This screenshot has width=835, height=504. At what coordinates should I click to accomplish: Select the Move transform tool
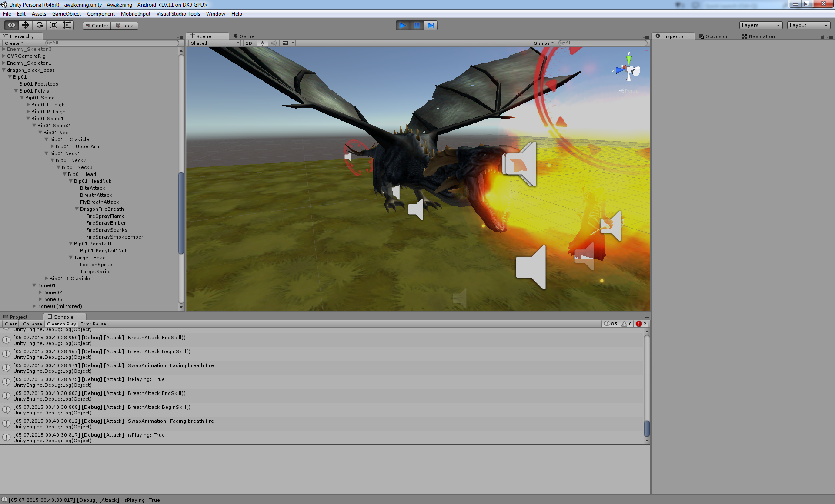click(x=25, y=25)
